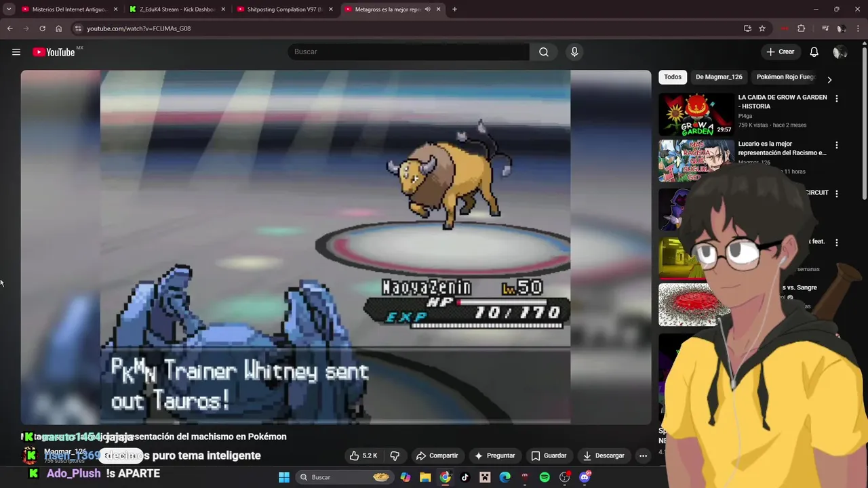Click inside the Pokémon battle video player
The width and height of the screenshot is (868, 488).
click(336, 247)
